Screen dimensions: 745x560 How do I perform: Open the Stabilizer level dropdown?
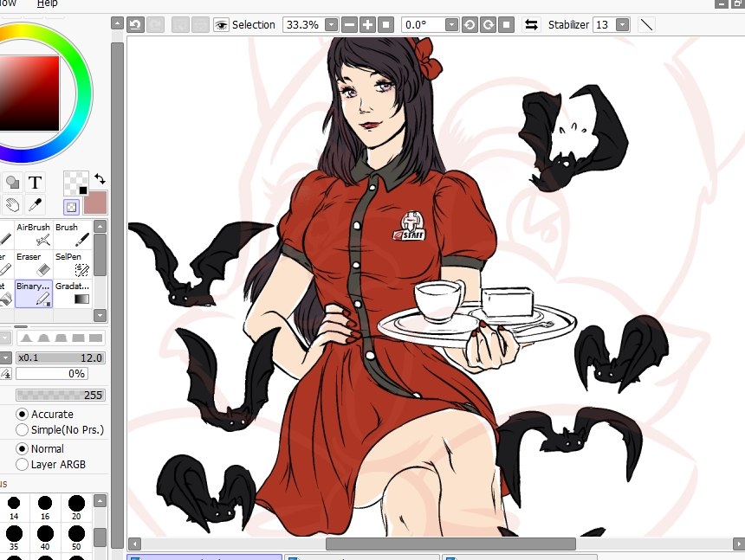click(622, 24)
